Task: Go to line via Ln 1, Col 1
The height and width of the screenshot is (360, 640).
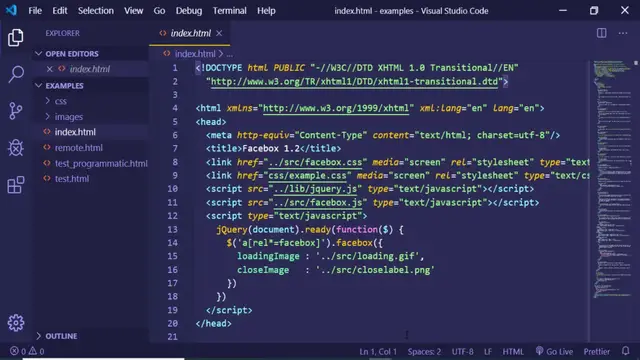Action: pos(378,351)
